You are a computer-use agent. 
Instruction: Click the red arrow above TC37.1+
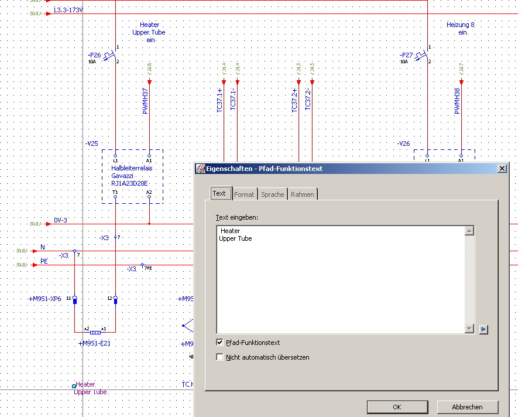click(x=224, y=81)
